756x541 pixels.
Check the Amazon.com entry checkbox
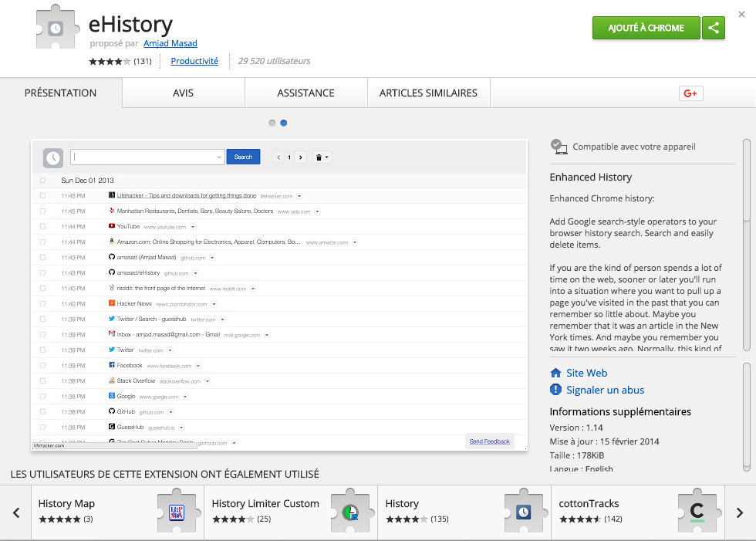(x=42, y=242)
